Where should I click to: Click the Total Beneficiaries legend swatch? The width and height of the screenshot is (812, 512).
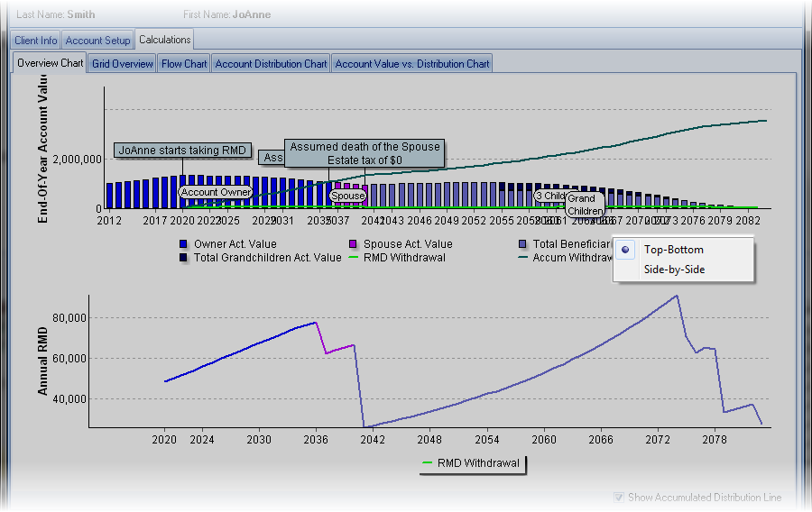tap(523, 244)
